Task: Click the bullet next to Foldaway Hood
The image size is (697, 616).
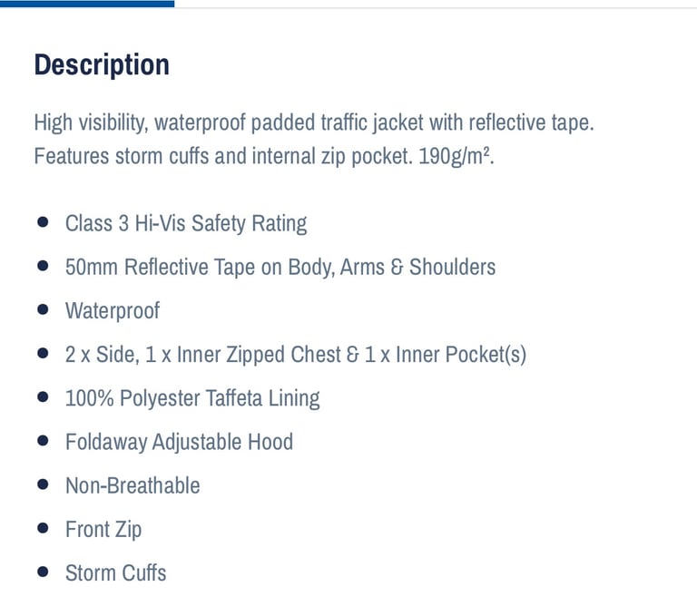Action: point(44,440)
